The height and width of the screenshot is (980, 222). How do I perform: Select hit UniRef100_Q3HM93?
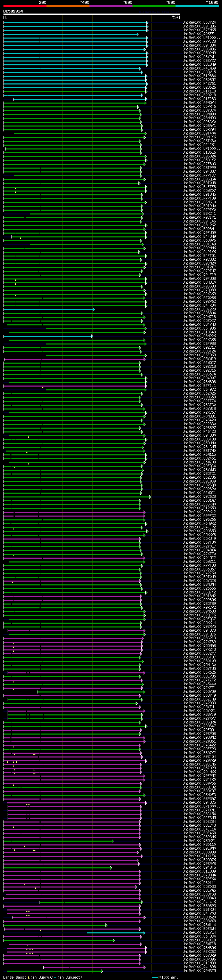pyautogui.click(x=199, y=118)
